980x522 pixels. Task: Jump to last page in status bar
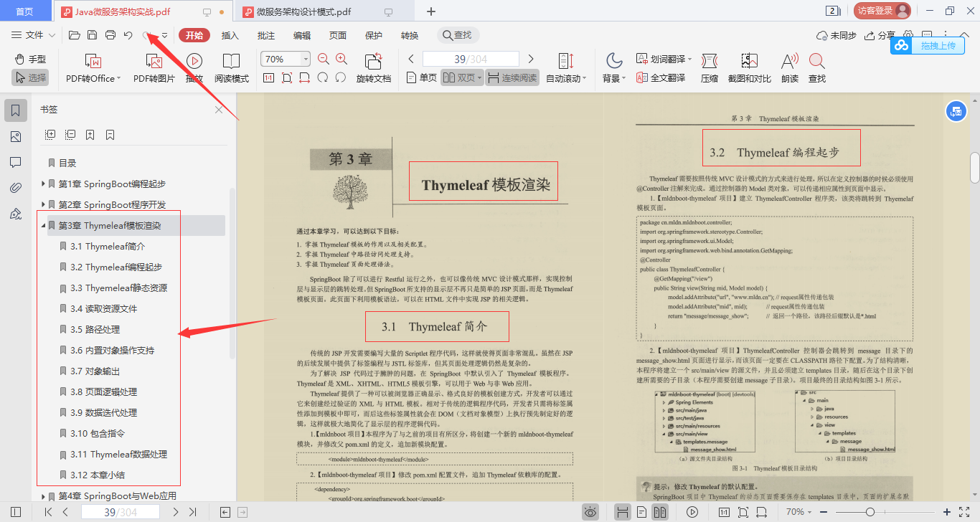coord(192,512)
